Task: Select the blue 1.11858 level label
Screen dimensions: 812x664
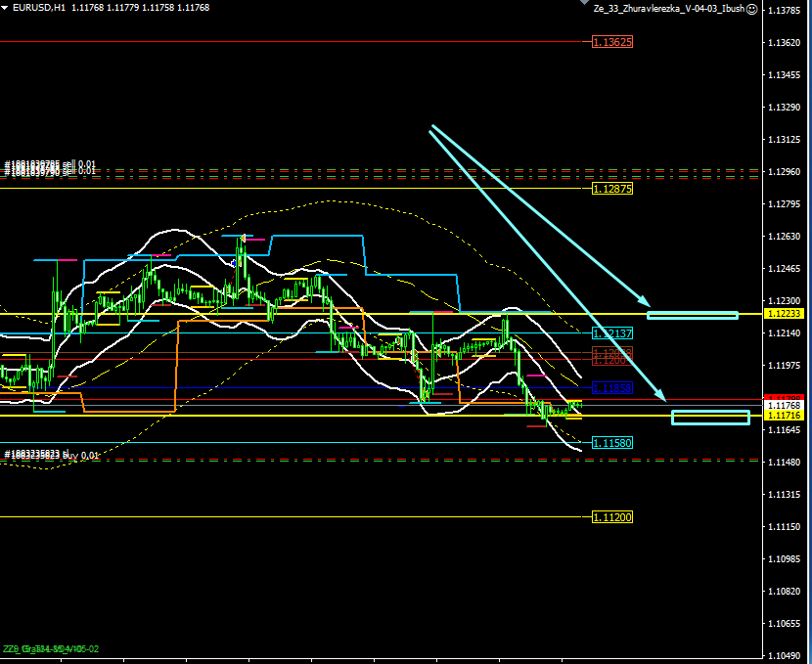Action: click(x=612, y=388)
